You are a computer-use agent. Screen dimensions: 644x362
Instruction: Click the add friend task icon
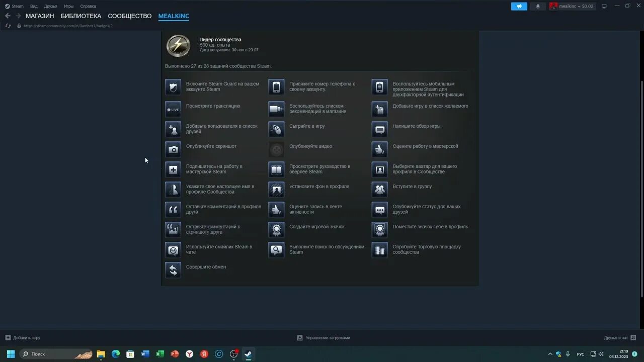[x=173, y=129]
